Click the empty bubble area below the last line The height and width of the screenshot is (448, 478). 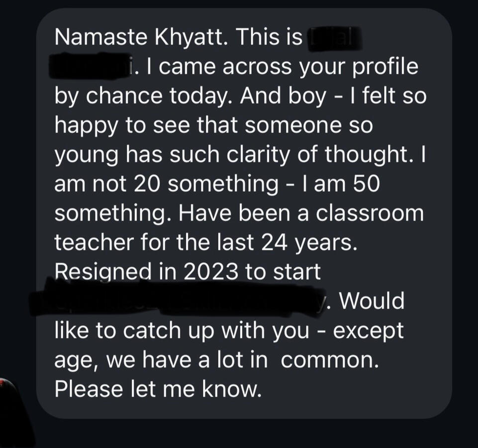244,409
